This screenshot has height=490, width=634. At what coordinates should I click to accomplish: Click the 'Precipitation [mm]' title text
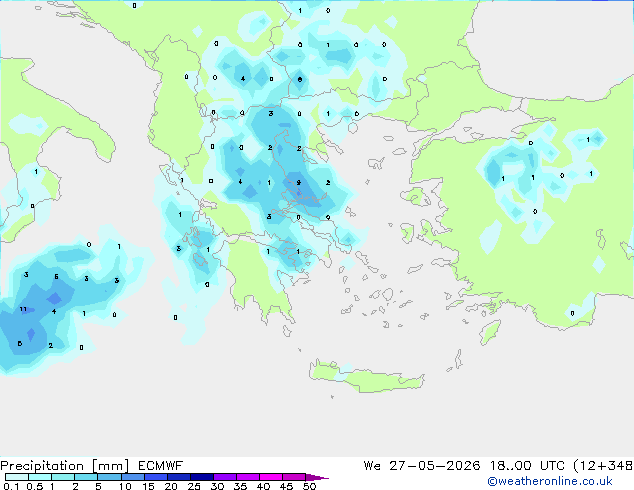coord(65,466)
